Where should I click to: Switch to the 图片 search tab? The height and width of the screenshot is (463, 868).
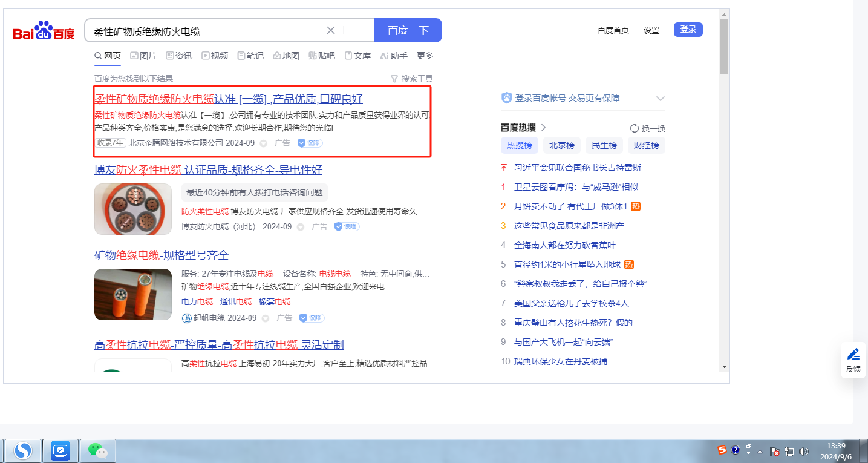pyautogui.click(x=143, y=56)
